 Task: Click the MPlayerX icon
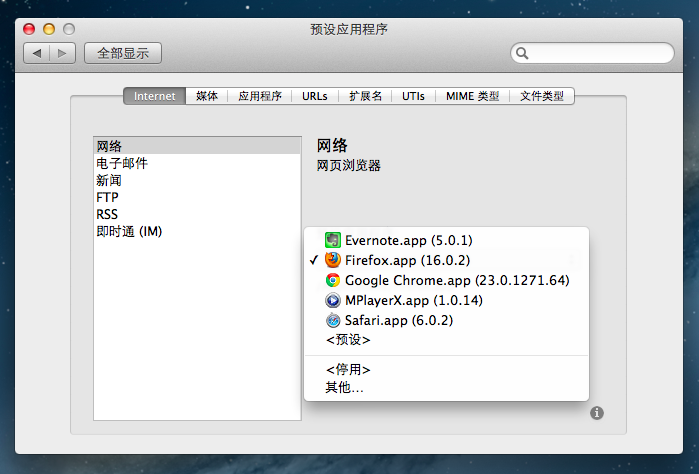pos(333,300)
